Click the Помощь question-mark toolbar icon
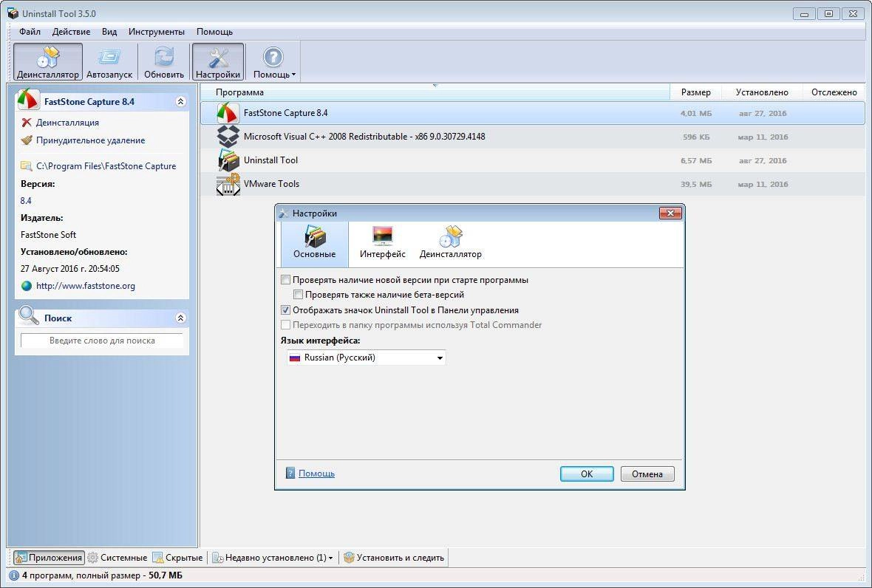The width and height of the screenshot is (872, 588). tap(273, 57)
